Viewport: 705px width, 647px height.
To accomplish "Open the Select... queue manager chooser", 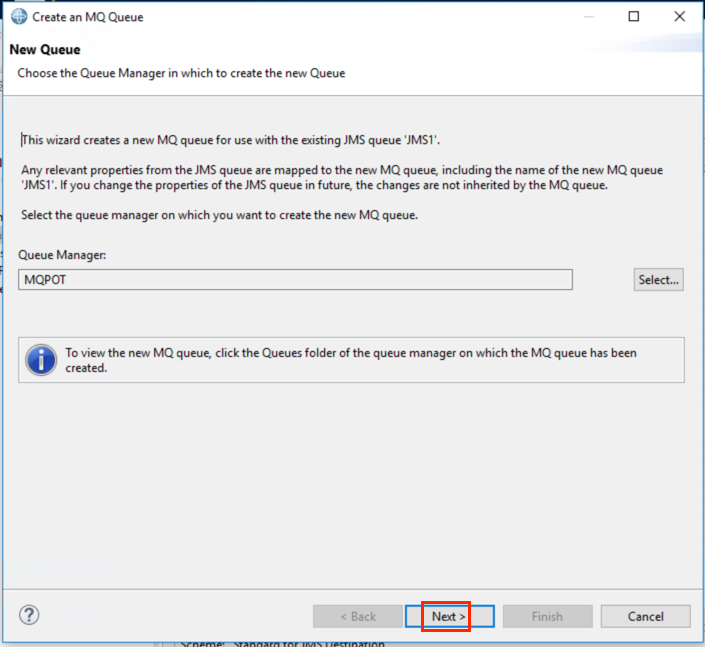I will [x=658, y=280].
